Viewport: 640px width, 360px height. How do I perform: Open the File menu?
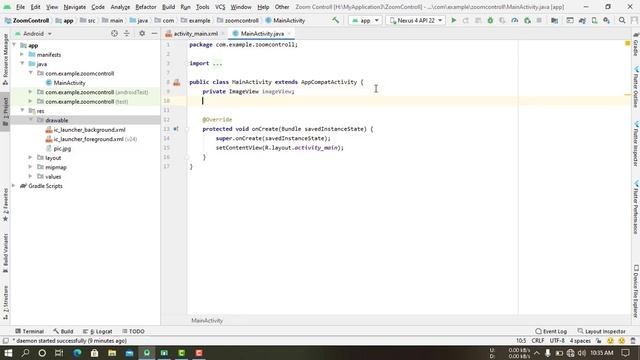pos(20,7)
